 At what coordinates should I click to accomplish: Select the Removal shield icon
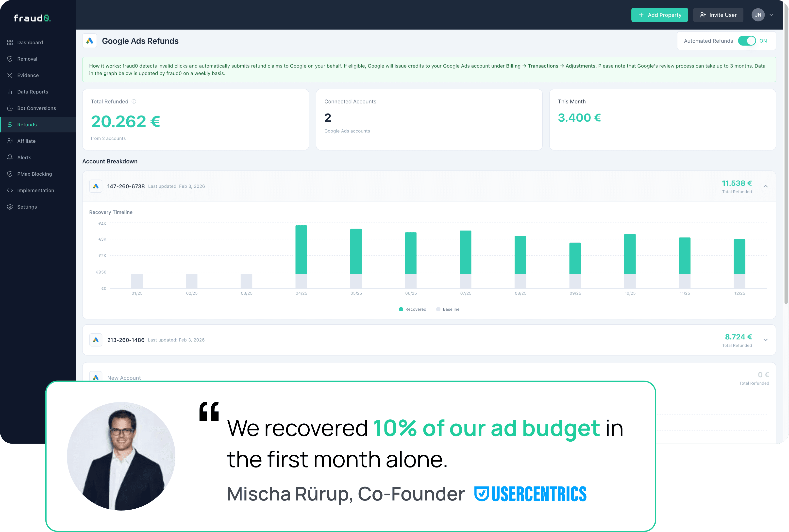(x=10, y=58)
